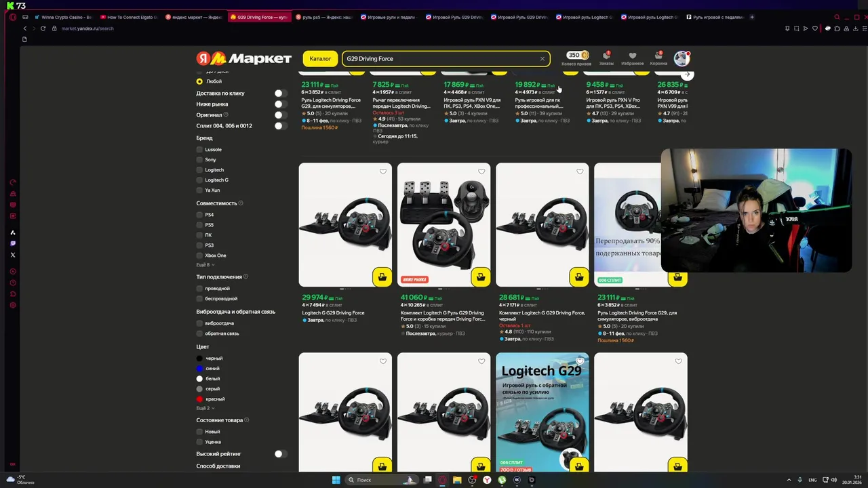Favorite the 28 681 ₽ Logitech G29 card
This screenshot has height=488, width=868.
tap(580, 171)
